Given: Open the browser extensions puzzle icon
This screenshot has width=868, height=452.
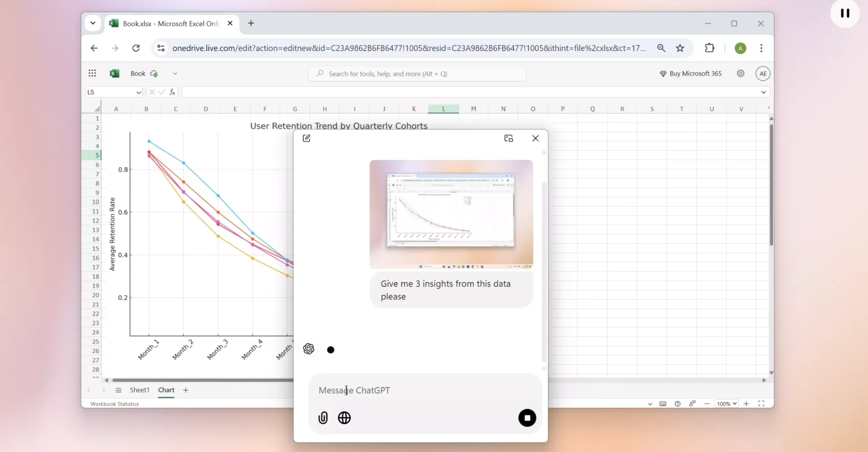Looking at the screenshot, I should pos(709,48).
